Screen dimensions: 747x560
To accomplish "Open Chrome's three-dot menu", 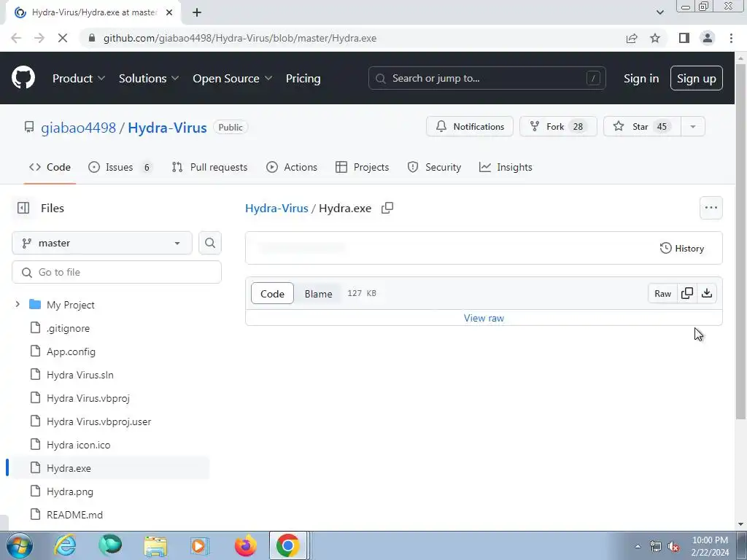I will [x=731, y=38].
